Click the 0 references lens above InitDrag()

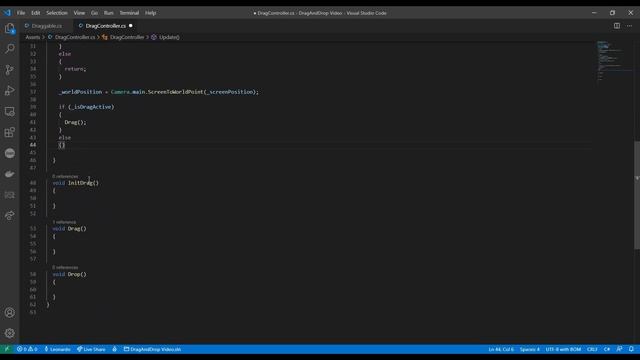pos(65,176)
